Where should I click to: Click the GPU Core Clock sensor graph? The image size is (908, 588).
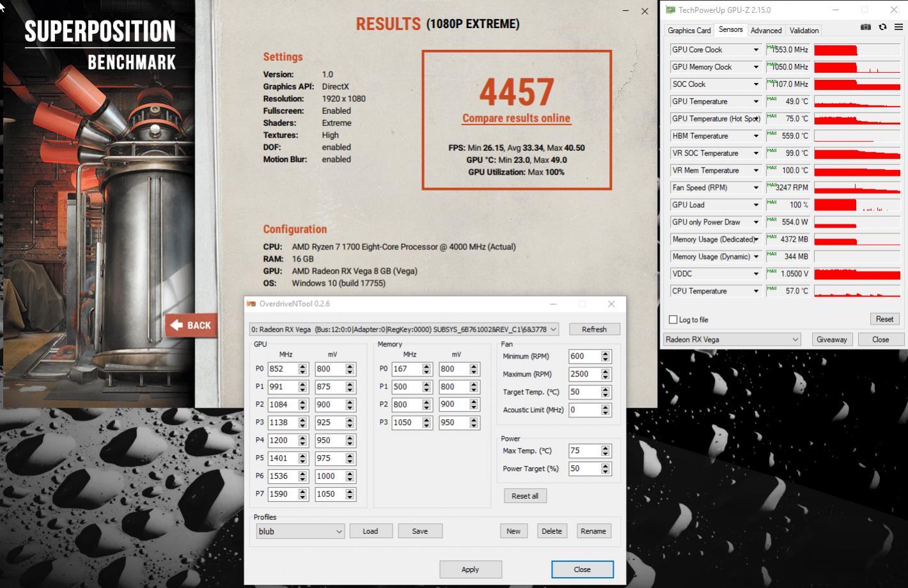(857, 50)
